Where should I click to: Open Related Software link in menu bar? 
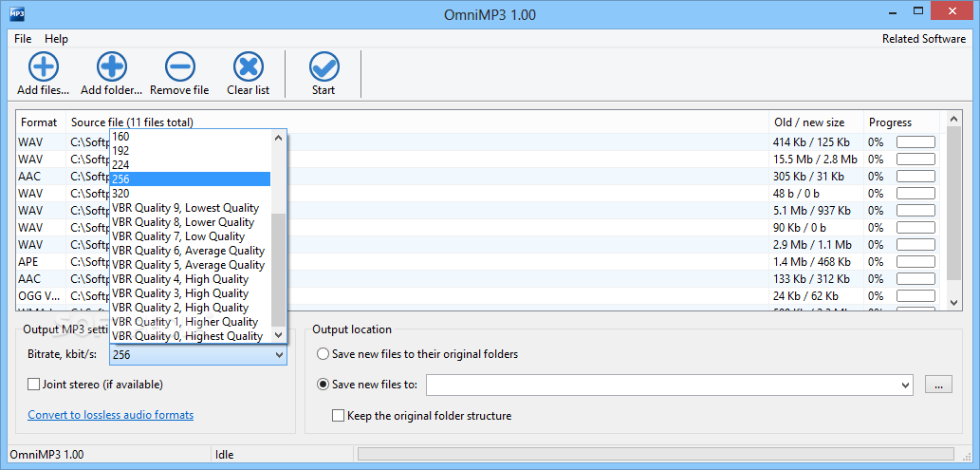(924, 39)
